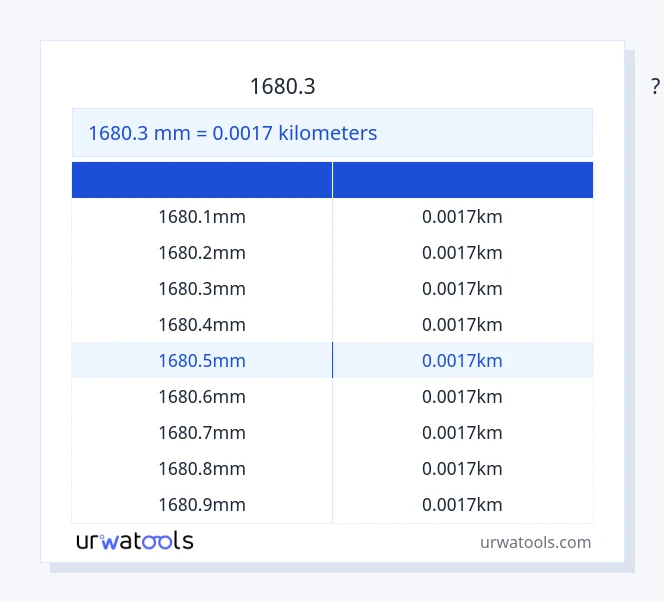Image resolution: width=664 pixels, height=602 pixels.
Task: Open the urwatools.com link
Action: tap(535, 542)
